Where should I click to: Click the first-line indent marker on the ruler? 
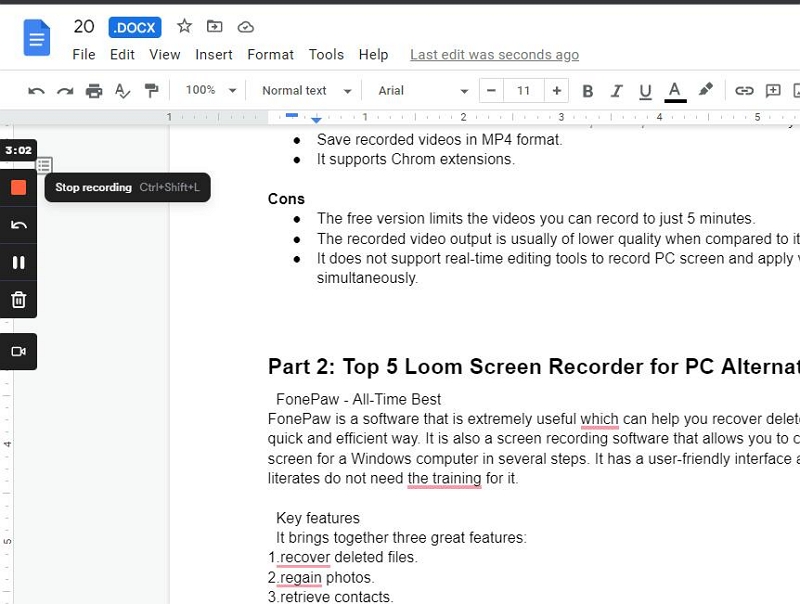[x=292, y=115]
